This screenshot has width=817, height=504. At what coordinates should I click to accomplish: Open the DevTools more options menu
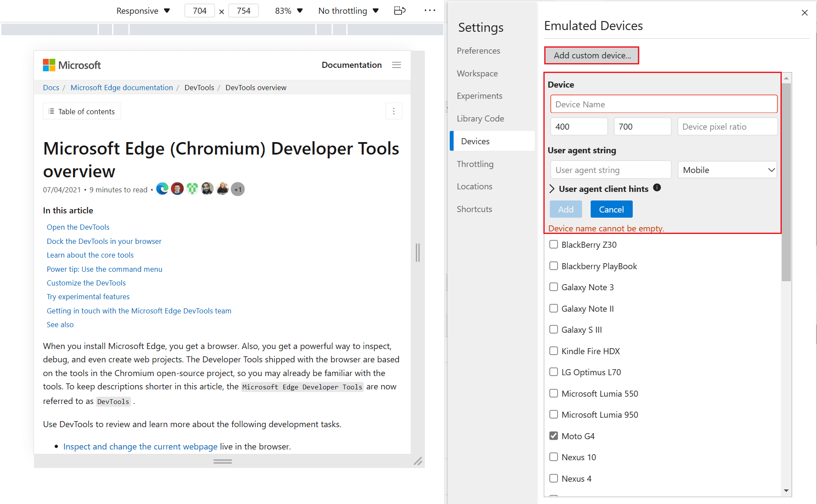coord(430,10)
